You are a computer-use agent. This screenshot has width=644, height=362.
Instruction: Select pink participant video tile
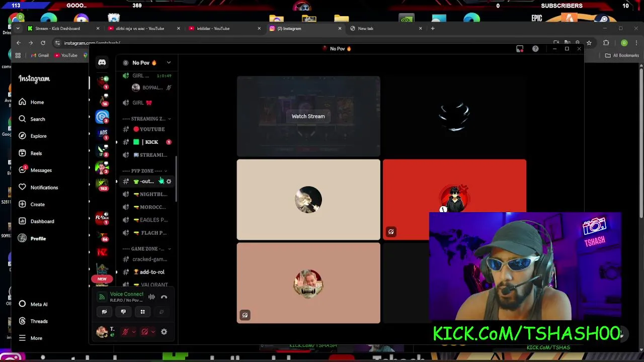coord(308,283)
